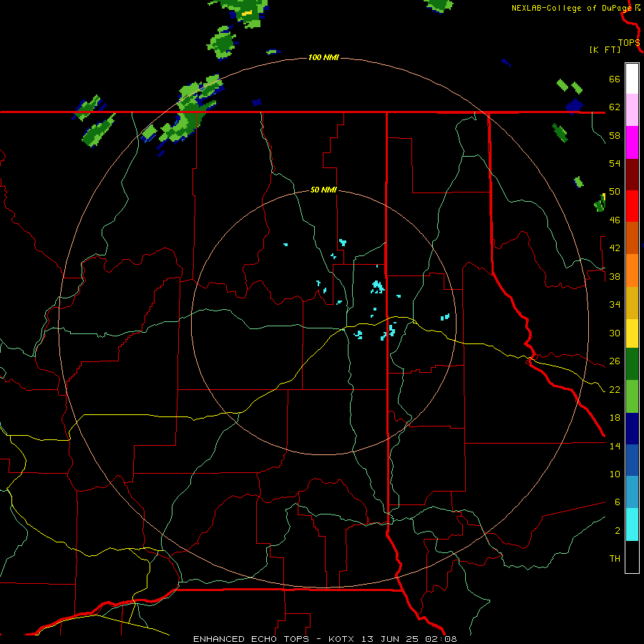Click the 62 value on the legend
The height and width of the screenshot is (644, 644).
tap(615, 107)
